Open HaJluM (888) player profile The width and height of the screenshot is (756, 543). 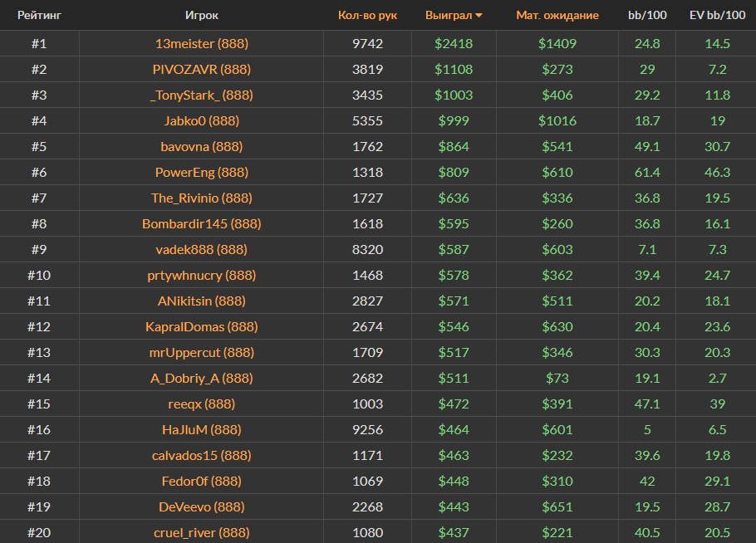tap(202, 429)
